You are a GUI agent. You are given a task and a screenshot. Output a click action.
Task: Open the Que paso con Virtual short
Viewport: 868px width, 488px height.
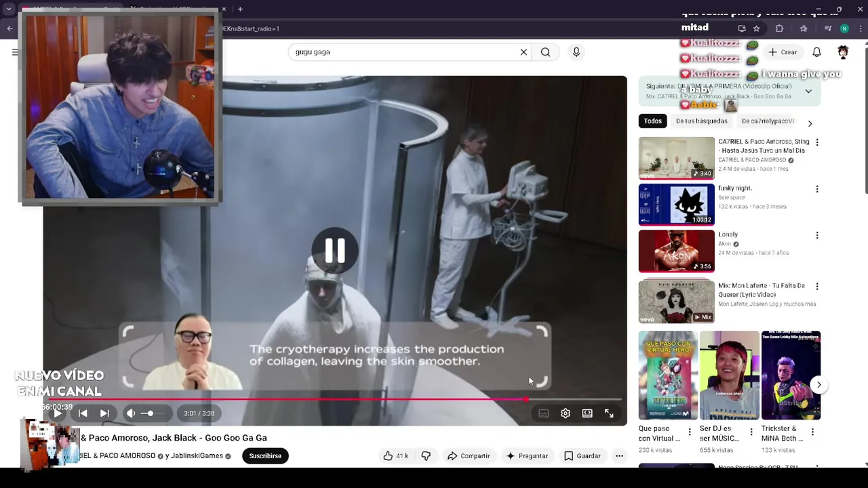(668, 375)
